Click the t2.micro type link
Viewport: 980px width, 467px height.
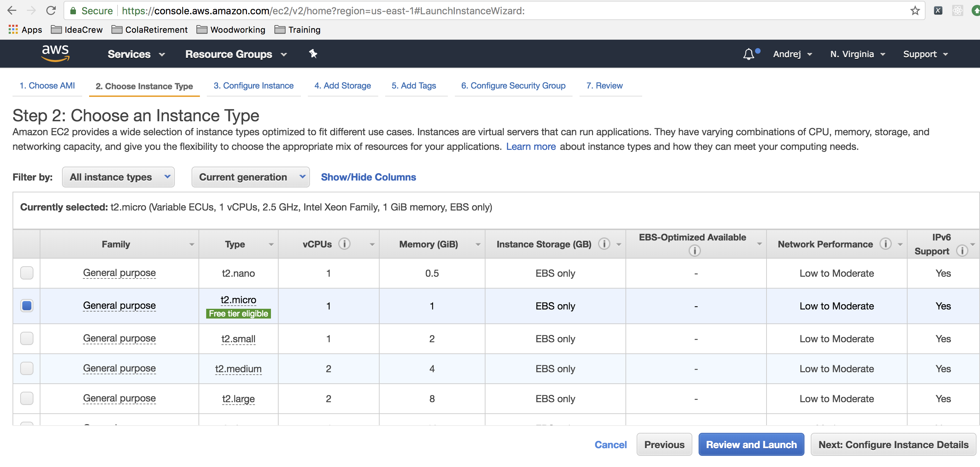[238, 300]
